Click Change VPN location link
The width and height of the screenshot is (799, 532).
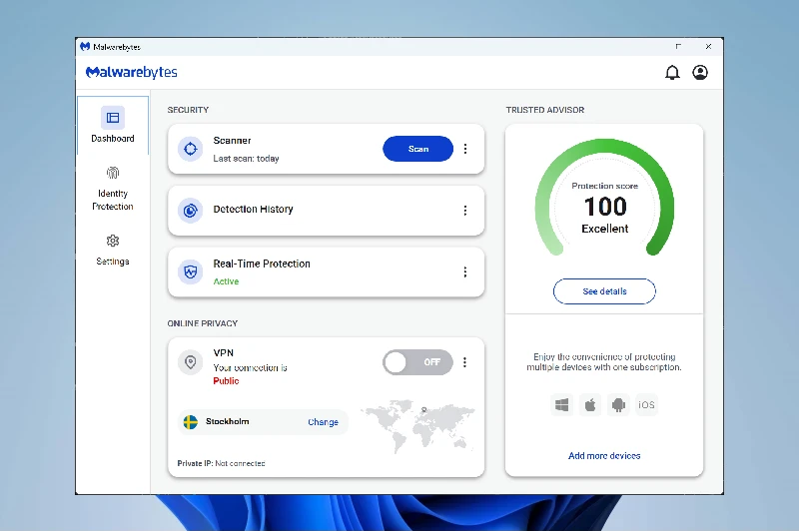323,422
